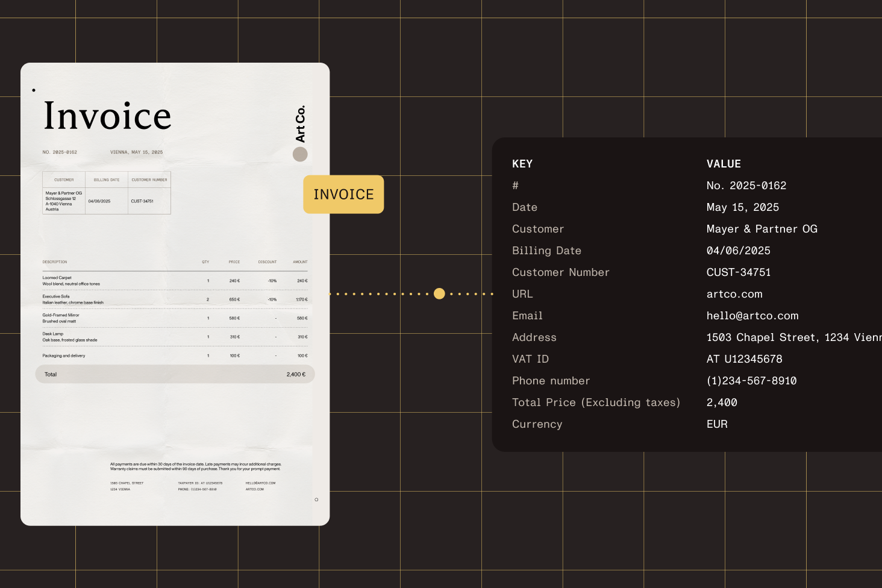The image size is (882, 588).
Task: Click the grey circle below Art Co. logo
Action: pyautogui.click(x=300, y=154)
